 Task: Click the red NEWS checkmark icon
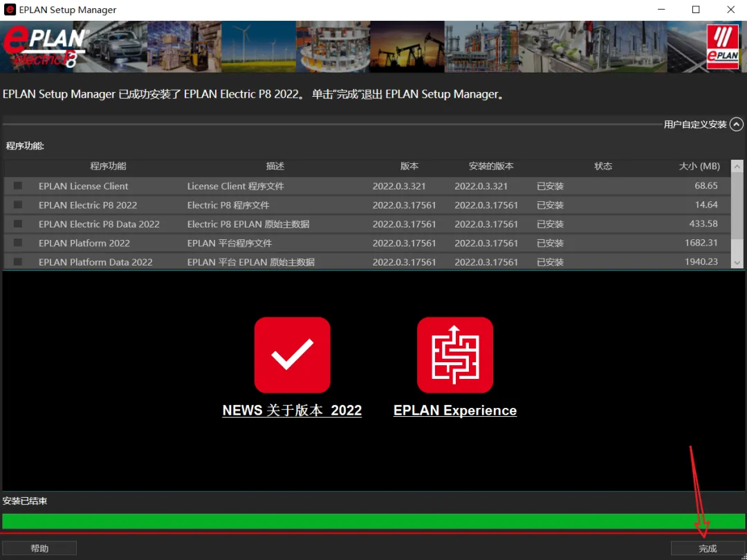292,355
